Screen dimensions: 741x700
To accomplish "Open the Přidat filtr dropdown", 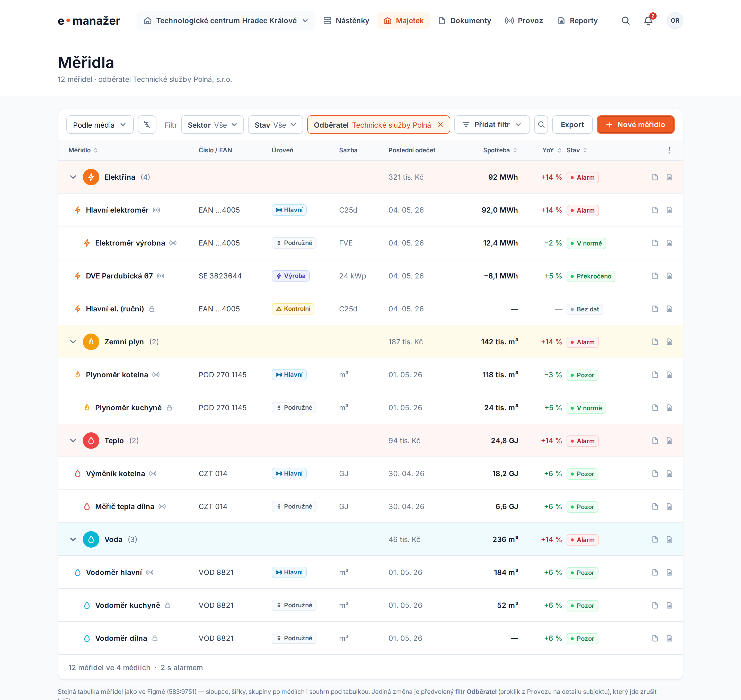I will pos(492,125).
